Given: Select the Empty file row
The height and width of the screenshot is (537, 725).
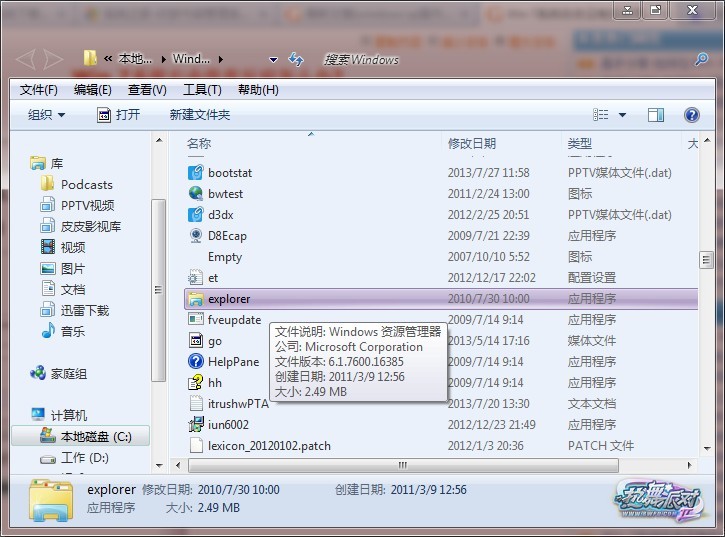Looking at the screenshot, I should [441, 257].
